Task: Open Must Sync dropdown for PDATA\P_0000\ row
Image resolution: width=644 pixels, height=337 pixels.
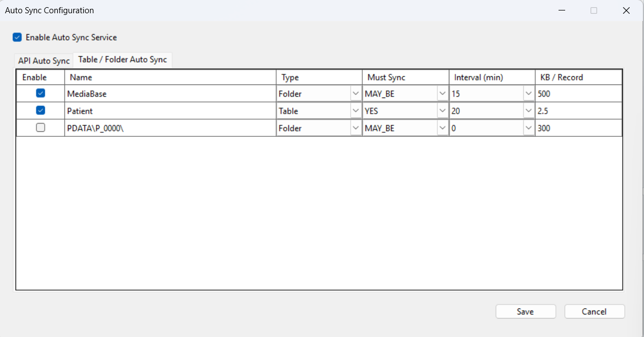Action: [442, 128]
